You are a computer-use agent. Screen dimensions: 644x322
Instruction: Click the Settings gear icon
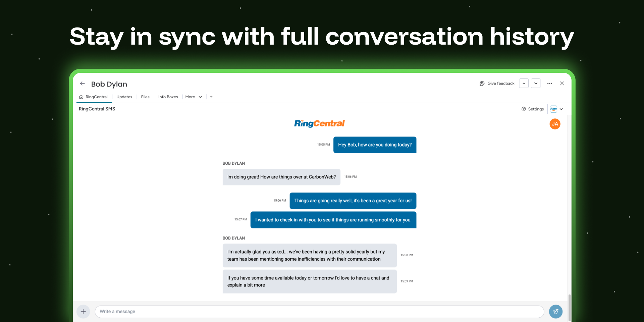[524, 109]
